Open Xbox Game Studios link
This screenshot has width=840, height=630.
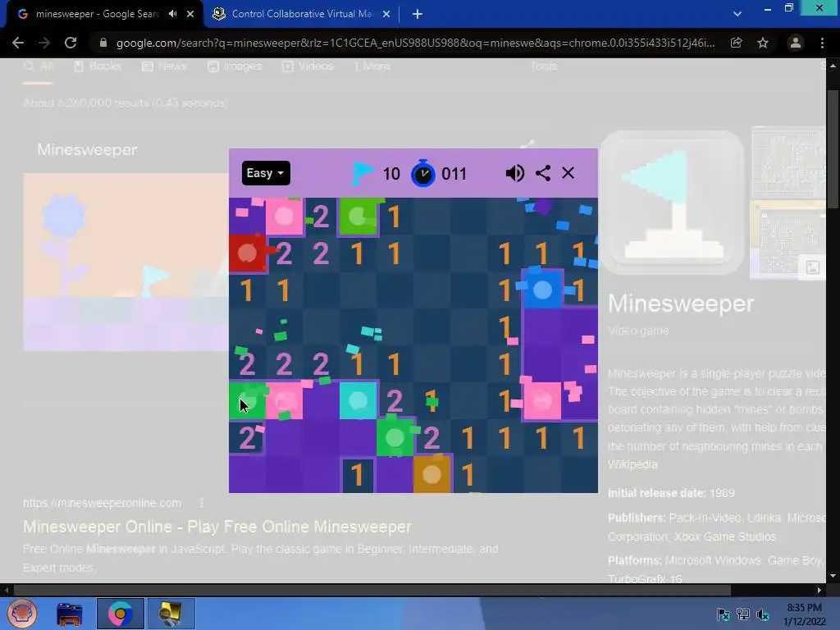tap(725, 536)
